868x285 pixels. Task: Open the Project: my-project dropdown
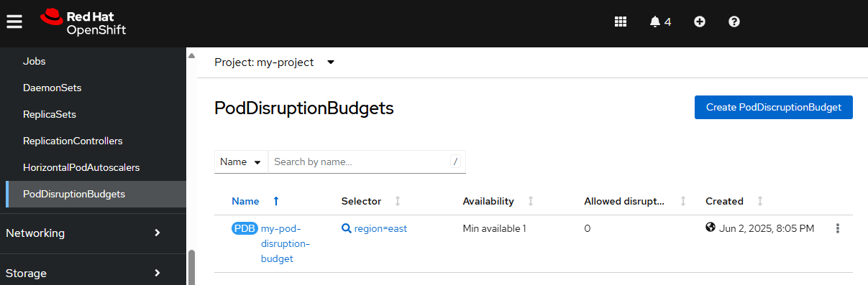point(275,62)
